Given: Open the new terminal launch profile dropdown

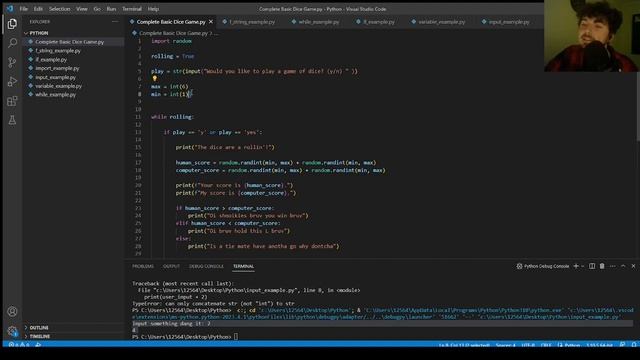Looking at the screenshot, I should pyautogui.click(x=582, y=266).
